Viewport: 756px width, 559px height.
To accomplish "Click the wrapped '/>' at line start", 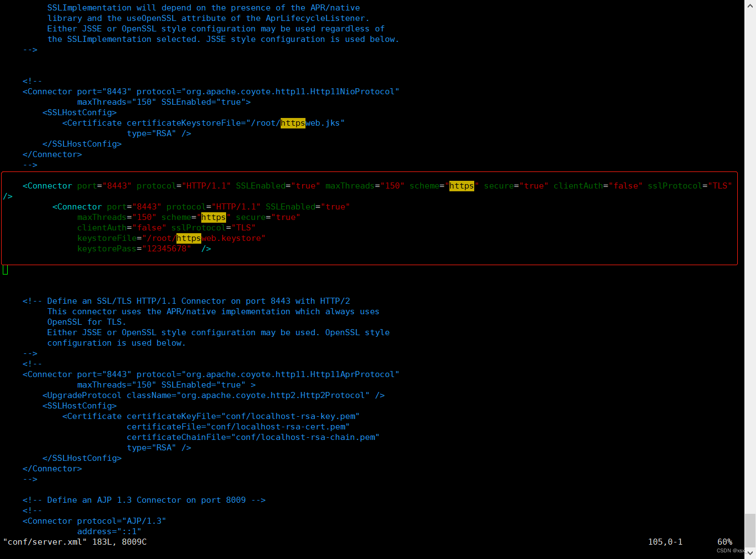I will (x=8, y=196).
